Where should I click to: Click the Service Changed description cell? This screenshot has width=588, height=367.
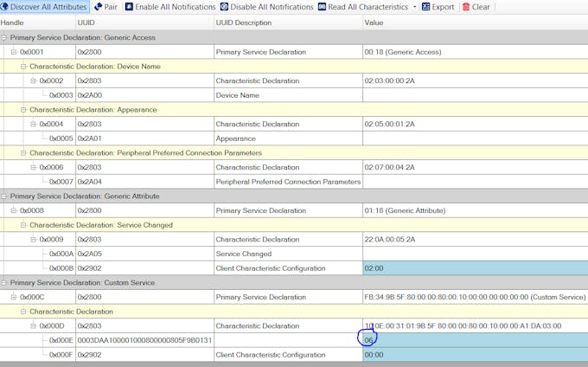coord(288,254)
